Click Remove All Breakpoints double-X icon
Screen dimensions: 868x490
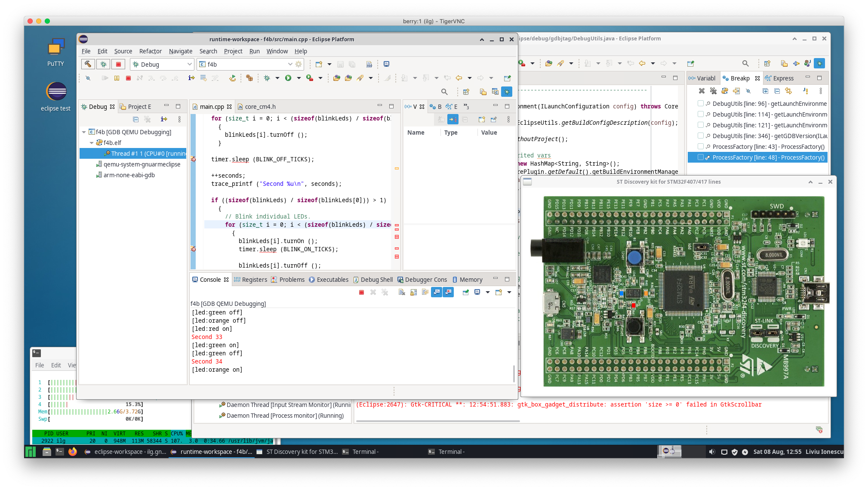click(x=713, y=91)
